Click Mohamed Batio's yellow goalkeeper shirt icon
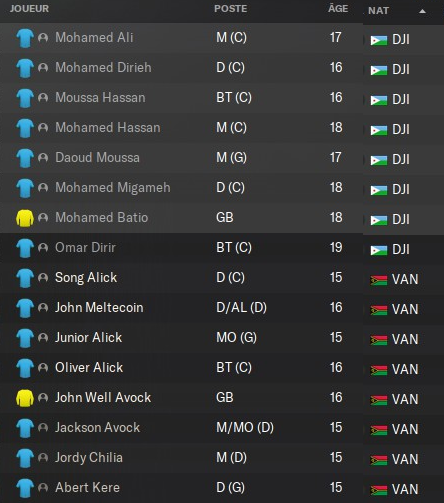This screenshot has height=503, width=444. [x=25, y=218]
